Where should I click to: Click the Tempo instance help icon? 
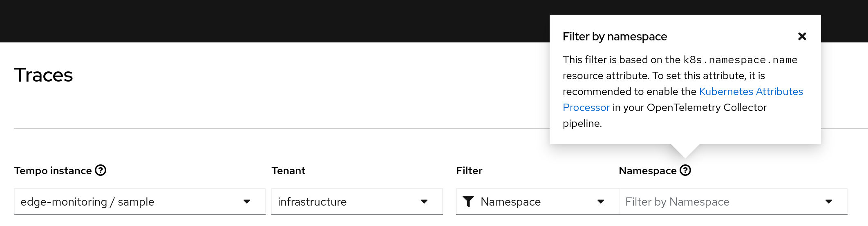click(101, 170)
